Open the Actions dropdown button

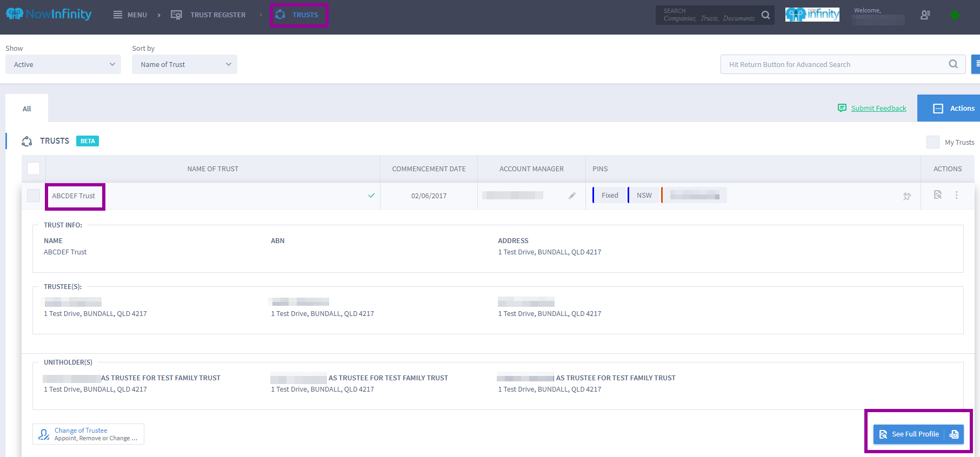pos(949,108)
